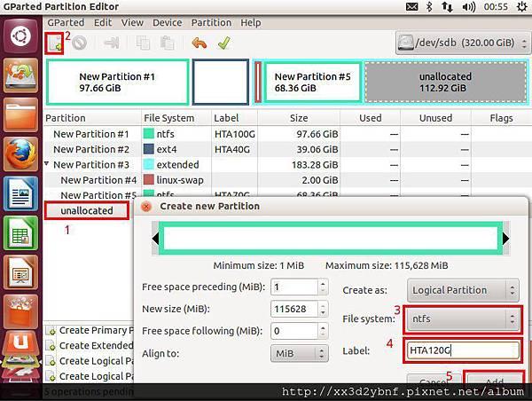The height and width of the screenshot is (401, 532).
Task: Click the New size spinner arrows
Action: (x=323, y=309)
